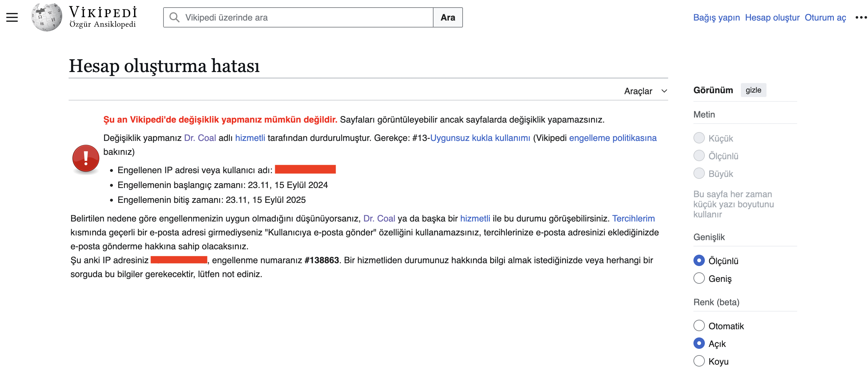Click the Genişlik section label
Viewport: 868px width, 382px height.
pos(709,237)
